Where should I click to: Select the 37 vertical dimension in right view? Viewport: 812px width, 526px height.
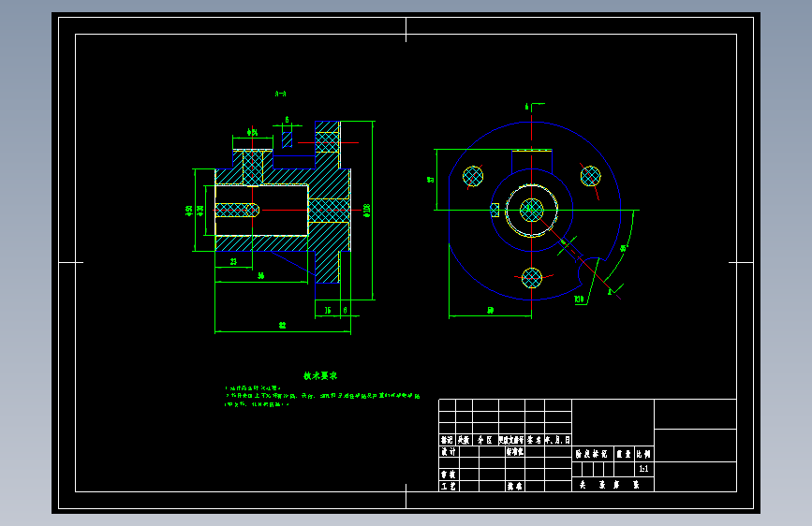(430, 180)
